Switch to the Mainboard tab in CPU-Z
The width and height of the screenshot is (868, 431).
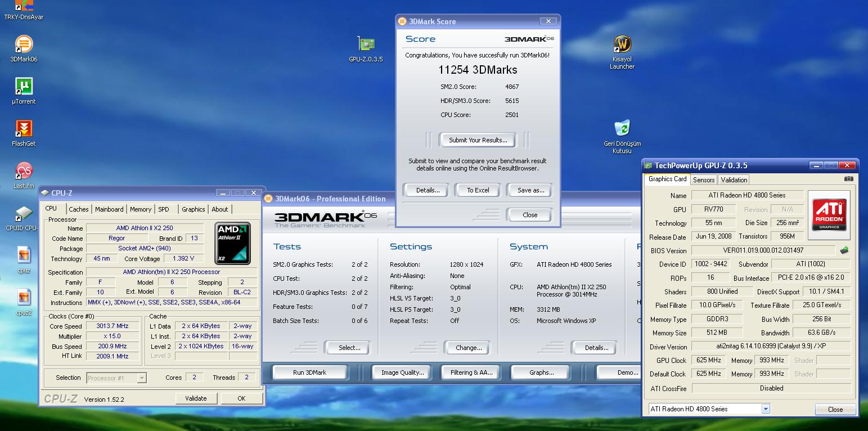109,209
